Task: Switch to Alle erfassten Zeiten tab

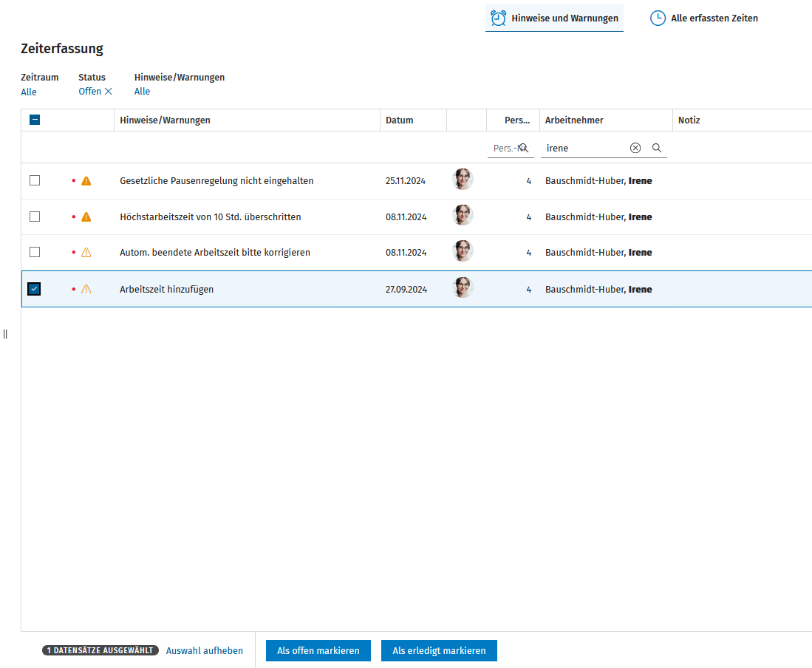Action: coord(704,18)
